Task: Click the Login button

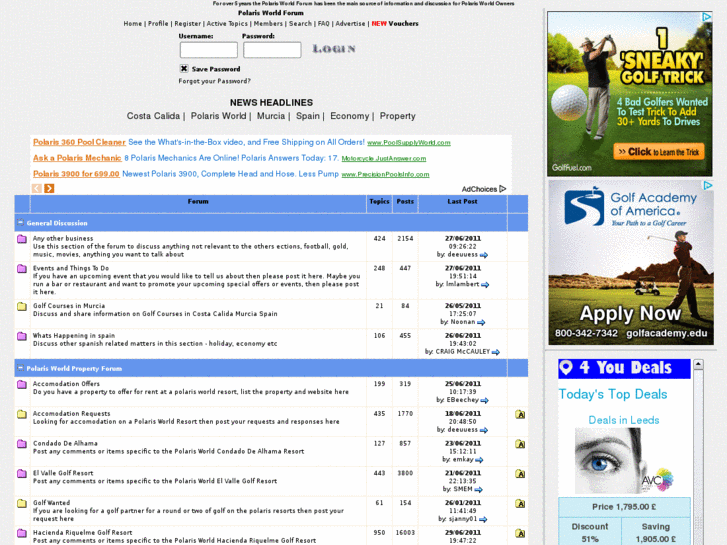Action: point(334,49)
